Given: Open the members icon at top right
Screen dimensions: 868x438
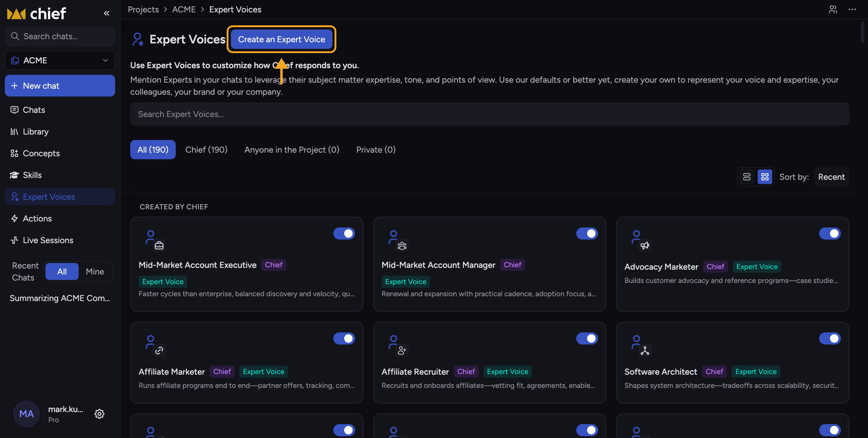Looking at the screenshot, I should coord(833,9).
